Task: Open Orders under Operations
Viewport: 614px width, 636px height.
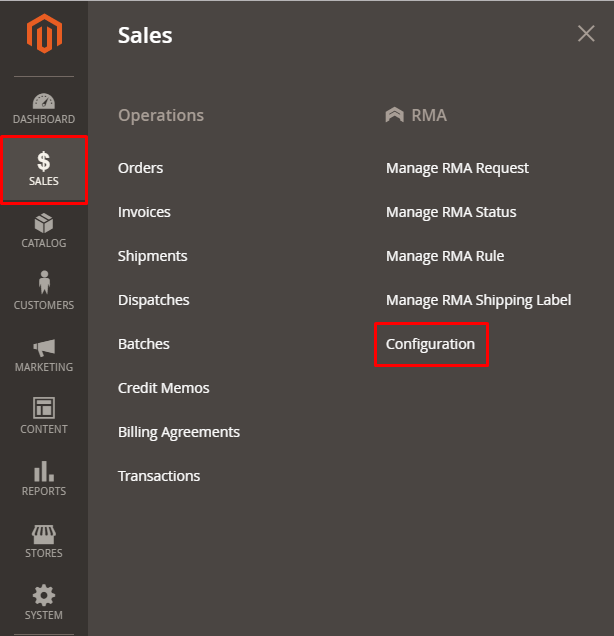Action: (141, 168)
